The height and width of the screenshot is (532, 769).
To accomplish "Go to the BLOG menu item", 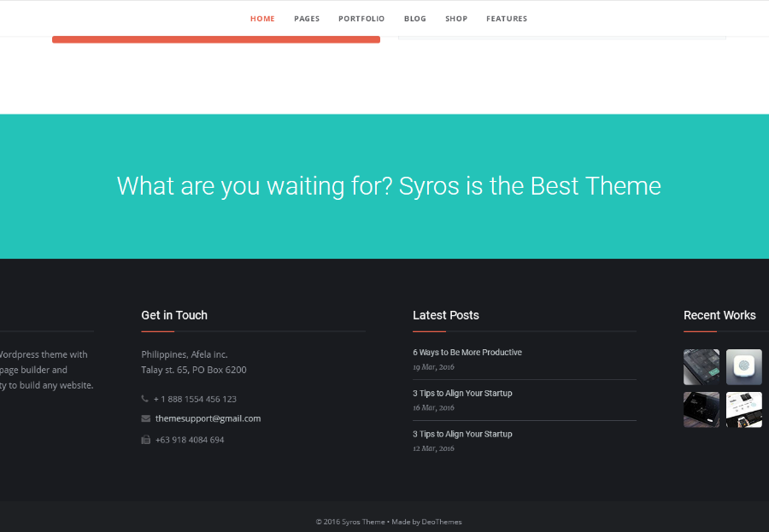I will coord(415,19).
